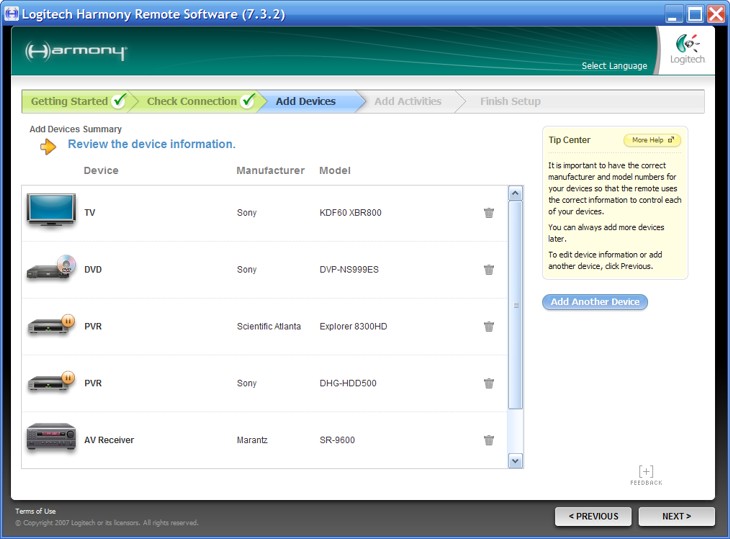Maximize the Harmony Remote Software window
The width and height of the screenshot is (730, 539).
pyautogui.click(x=695, y=14)
